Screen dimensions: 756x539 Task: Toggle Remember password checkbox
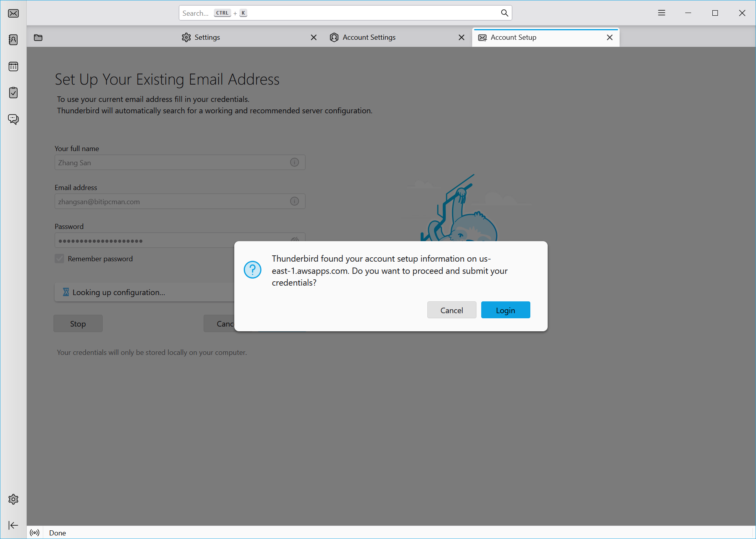coord(59,258)
